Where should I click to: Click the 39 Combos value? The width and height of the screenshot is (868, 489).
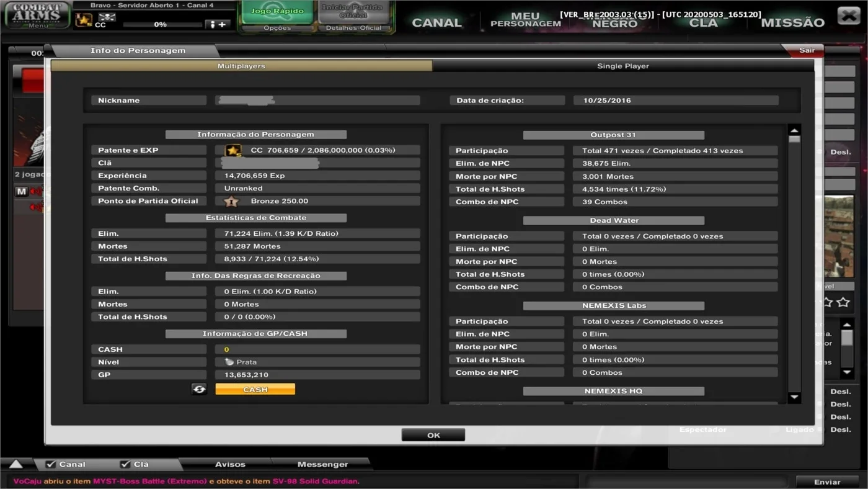[x=604, y=202]
